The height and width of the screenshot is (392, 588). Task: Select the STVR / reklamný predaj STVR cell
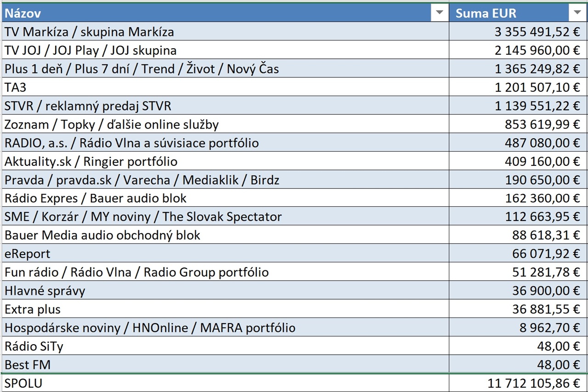pyautogui.click(x=224, y=106)
